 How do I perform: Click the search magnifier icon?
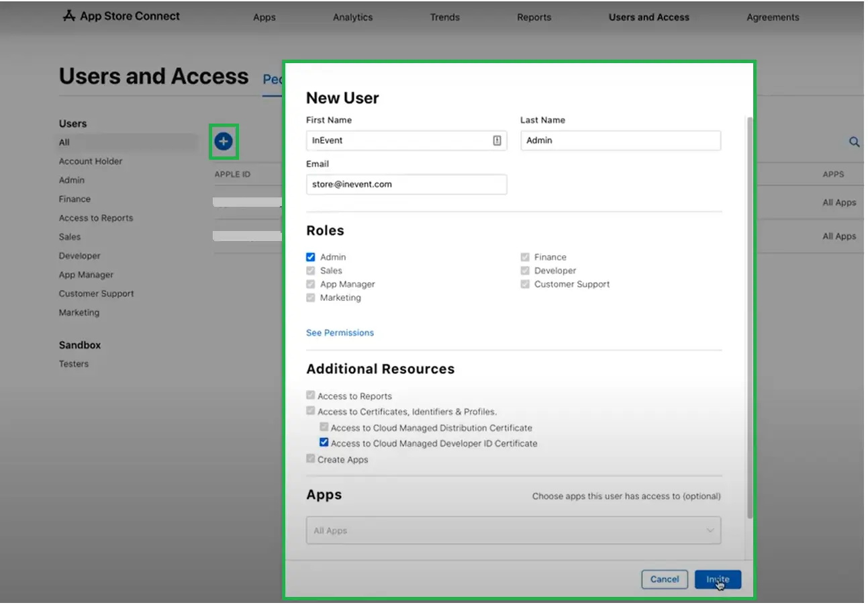854,142
